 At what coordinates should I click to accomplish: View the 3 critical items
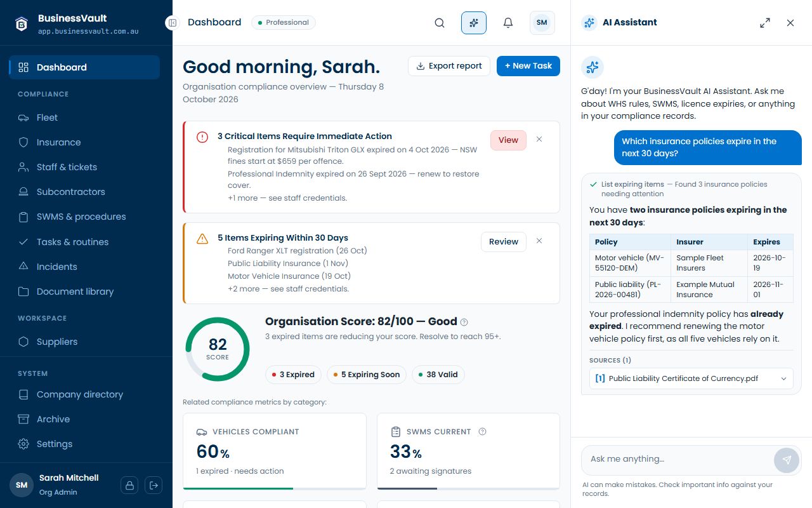(x=508, y=140)
